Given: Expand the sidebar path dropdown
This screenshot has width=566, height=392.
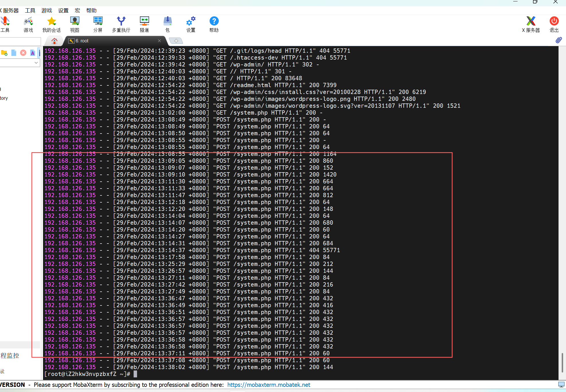Looking at the screenshot, I should click(x=36, y=62).
